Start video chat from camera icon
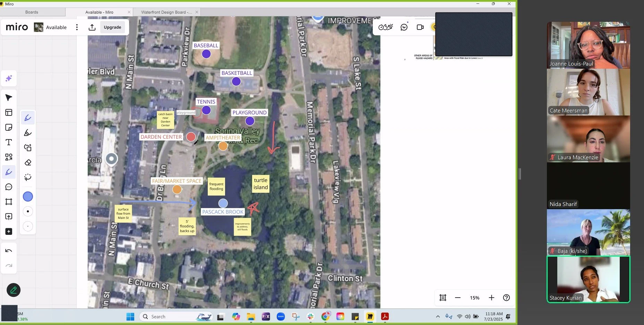The height and width of the screenshot is (325, 644). pos(420,27)
